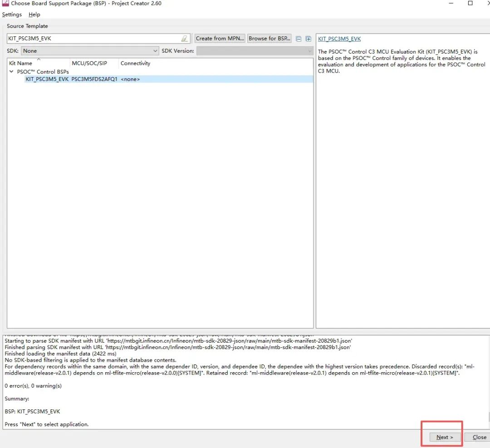Open the Help menu
Image resolution: width=490 pixels, height=448 pixels.
tap(34, 15)
